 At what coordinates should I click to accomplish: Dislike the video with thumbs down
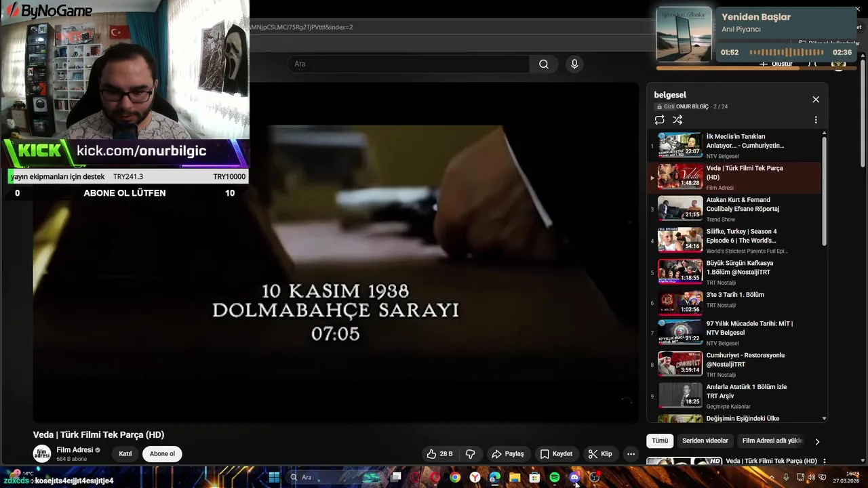[x=470, y=454]
